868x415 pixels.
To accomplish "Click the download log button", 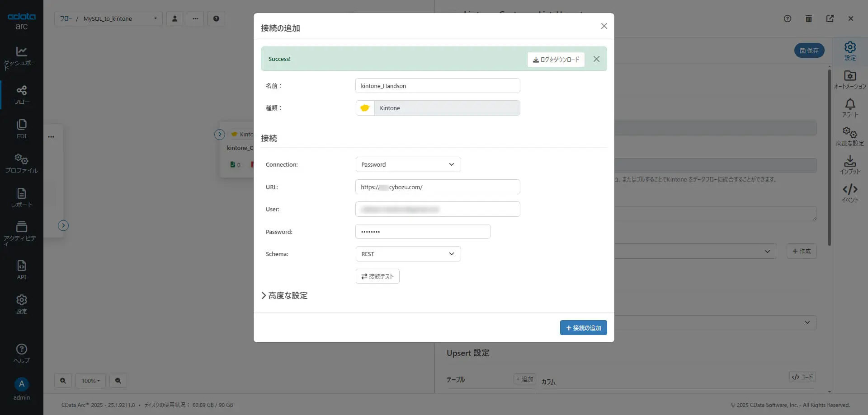I will 556,59.
